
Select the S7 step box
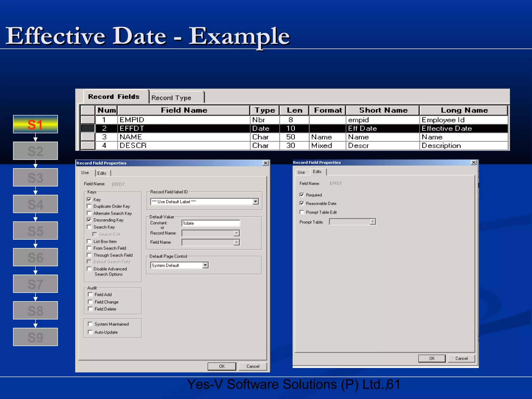click(35, 284)
